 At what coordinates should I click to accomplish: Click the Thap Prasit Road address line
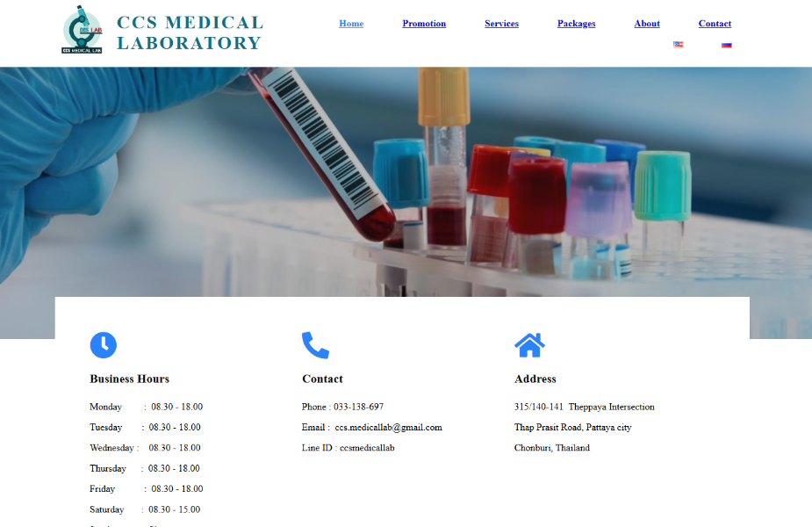[x=572, y=428]
